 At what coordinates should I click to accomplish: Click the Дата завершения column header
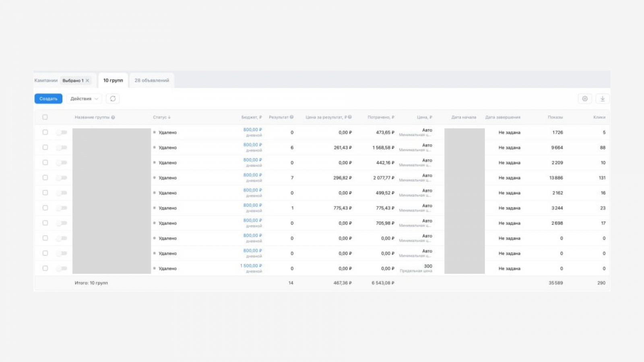[x=503, y=117]
